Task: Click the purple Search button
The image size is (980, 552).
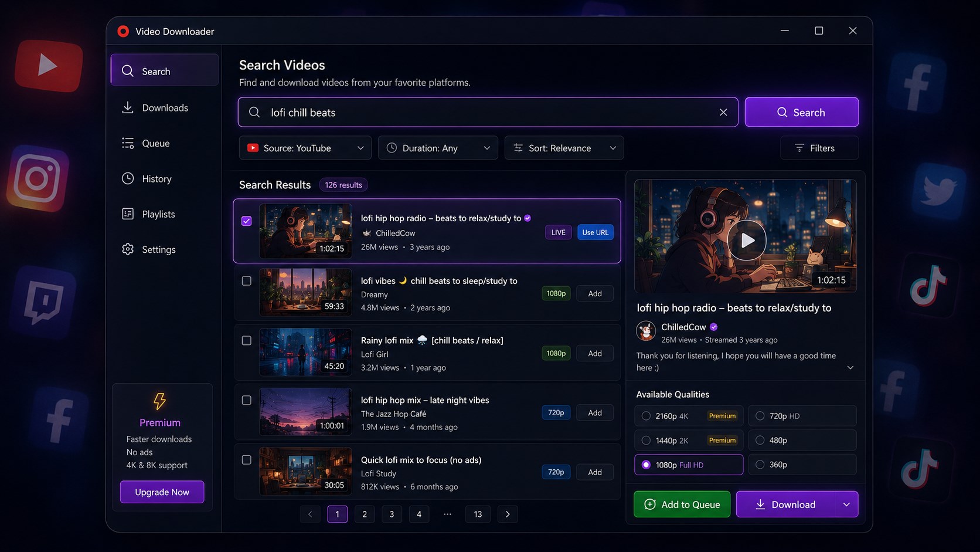Action: pos(802,112)
